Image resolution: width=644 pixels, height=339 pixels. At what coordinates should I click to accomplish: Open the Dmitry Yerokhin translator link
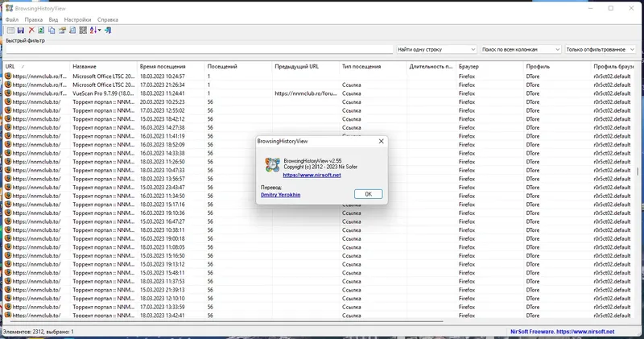[280, 194]
